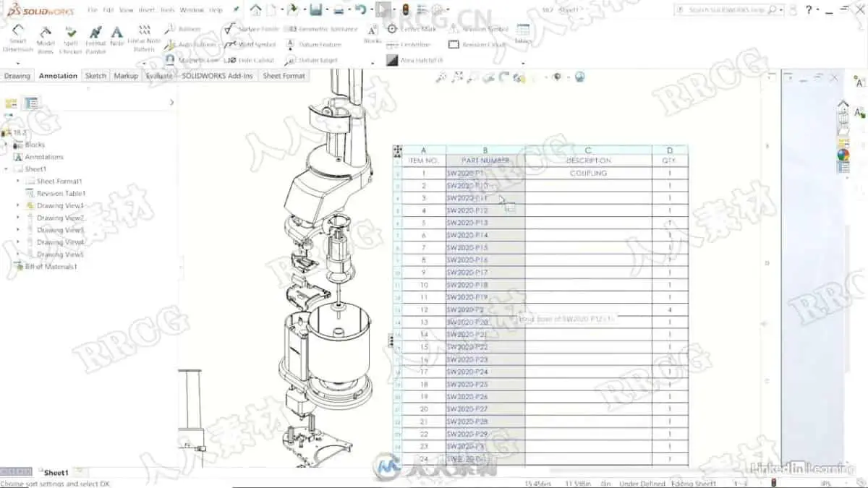Viewport: 868px width, 488px height.
Task: Expand the Drawing View4 node
Action: coord(18,242)
